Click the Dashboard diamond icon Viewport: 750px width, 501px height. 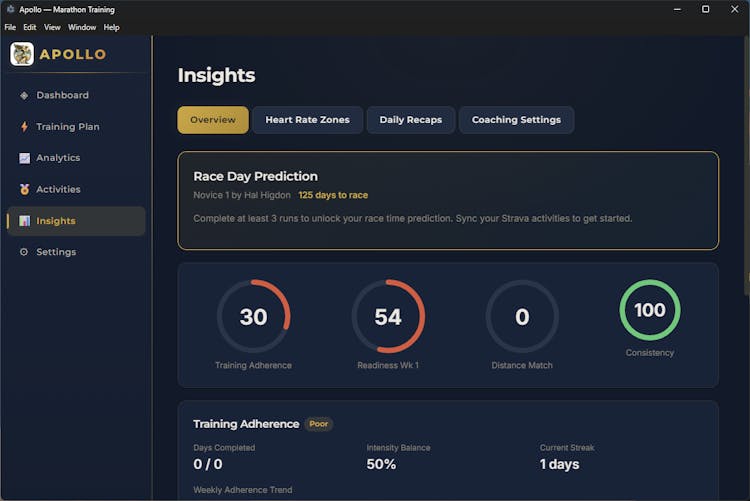pos(24,96)
